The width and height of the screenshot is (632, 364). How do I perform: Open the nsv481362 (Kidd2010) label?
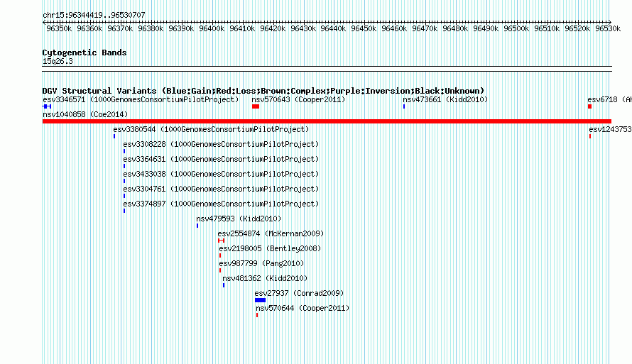265,278
